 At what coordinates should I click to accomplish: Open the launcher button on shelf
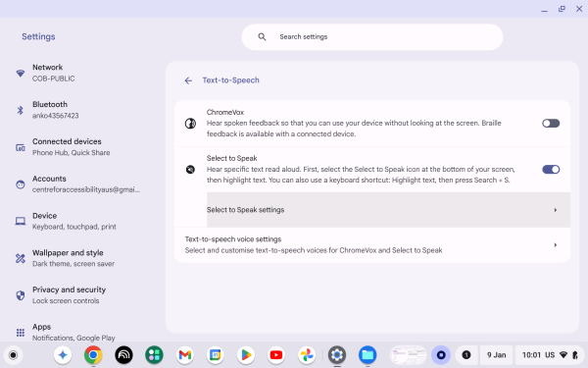point(13,355)
